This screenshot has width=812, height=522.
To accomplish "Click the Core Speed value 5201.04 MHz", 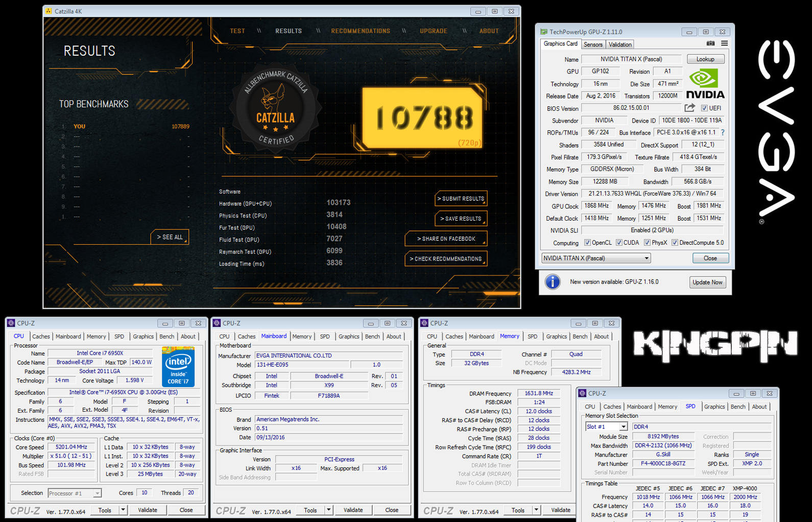I will [x=71, y=447].
